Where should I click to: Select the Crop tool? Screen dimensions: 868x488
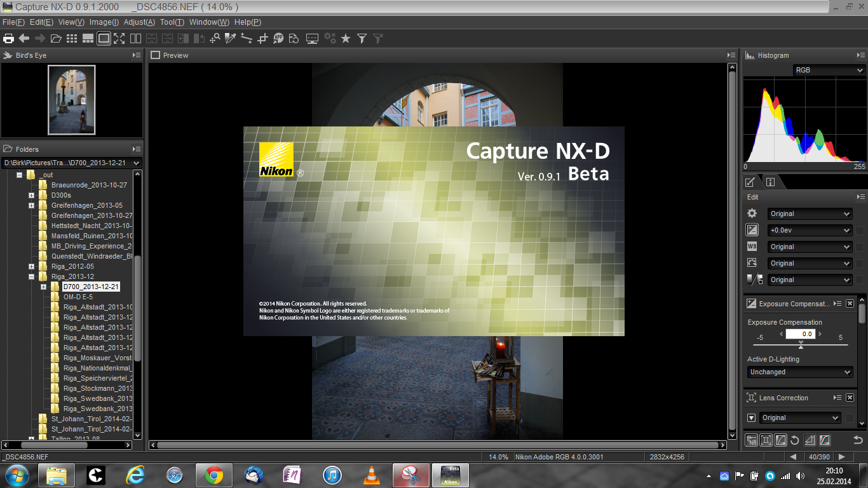point(262,39)
